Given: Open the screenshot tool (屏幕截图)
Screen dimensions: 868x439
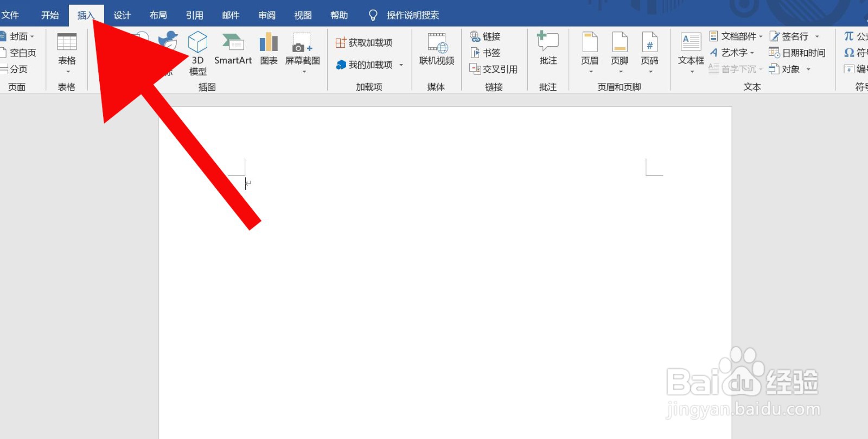Looking at the screenshot, I should coord(303,53).
